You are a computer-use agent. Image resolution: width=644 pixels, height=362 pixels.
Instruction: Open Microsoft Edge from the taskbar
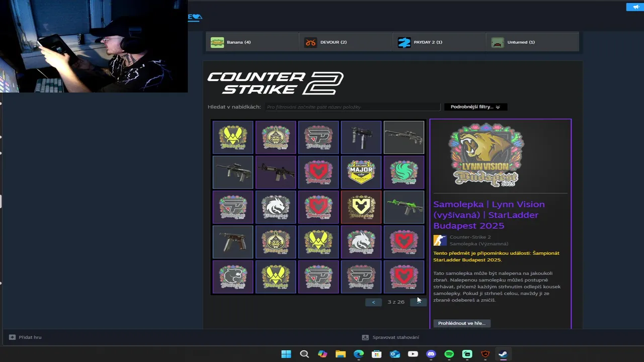pyautogui.click(x=359, y=354)
